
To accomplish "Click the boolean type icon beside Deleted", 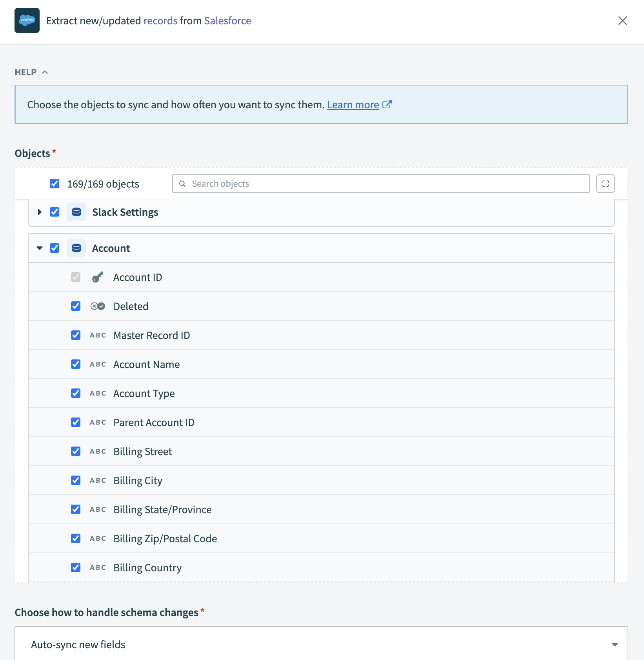I will pos(98,306).
